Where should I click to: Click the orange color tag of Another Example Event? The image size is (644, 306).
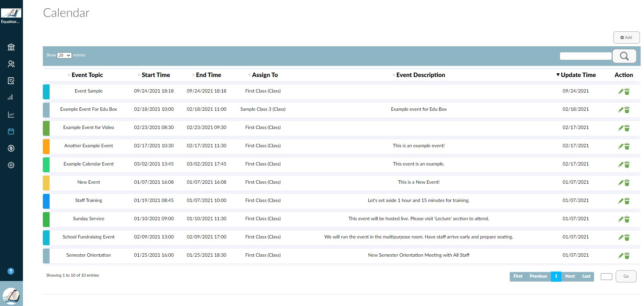click(x=46, y=146)
